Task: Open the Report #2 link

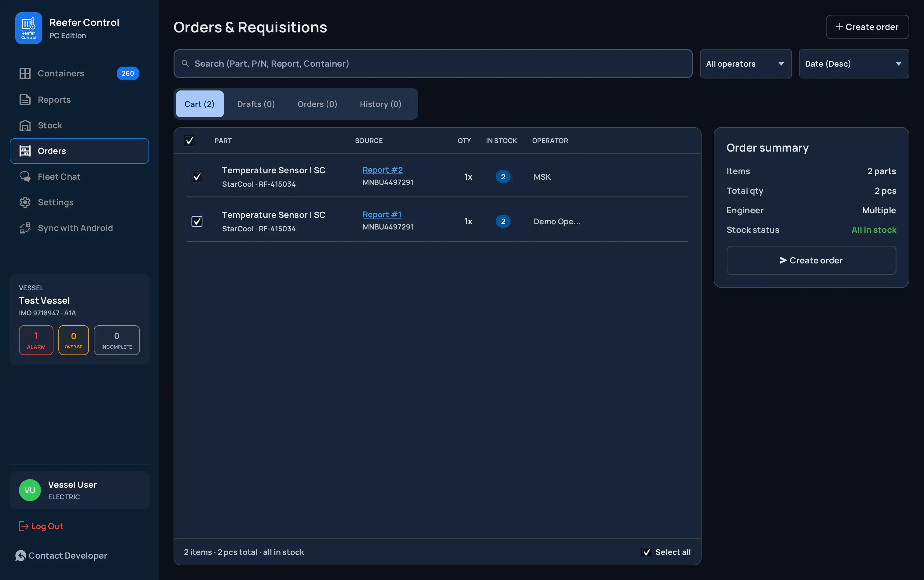Action: pos(383,170)
